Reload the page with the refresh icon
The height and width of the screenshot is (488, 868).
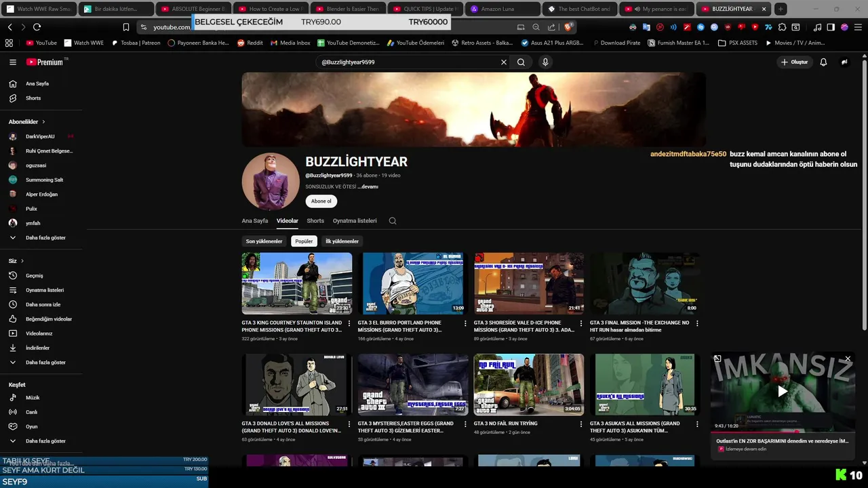point(37,27)
